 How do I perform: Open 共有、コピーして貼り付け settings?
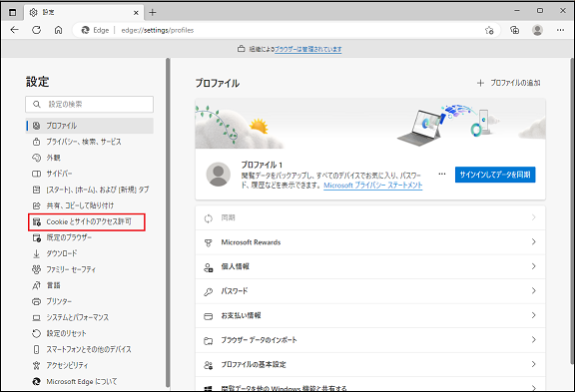90,205
